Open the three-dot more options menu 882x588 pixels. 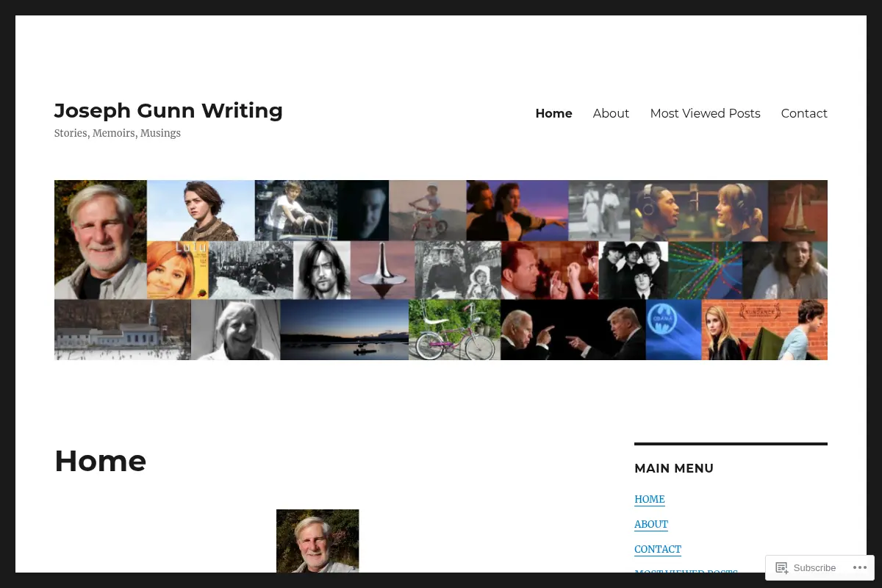pos(859,567)
